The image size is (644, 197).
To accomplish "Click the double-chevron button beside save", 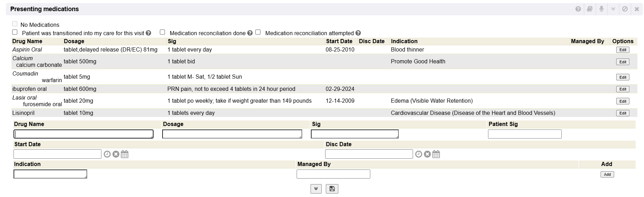I will pos(316,189).
